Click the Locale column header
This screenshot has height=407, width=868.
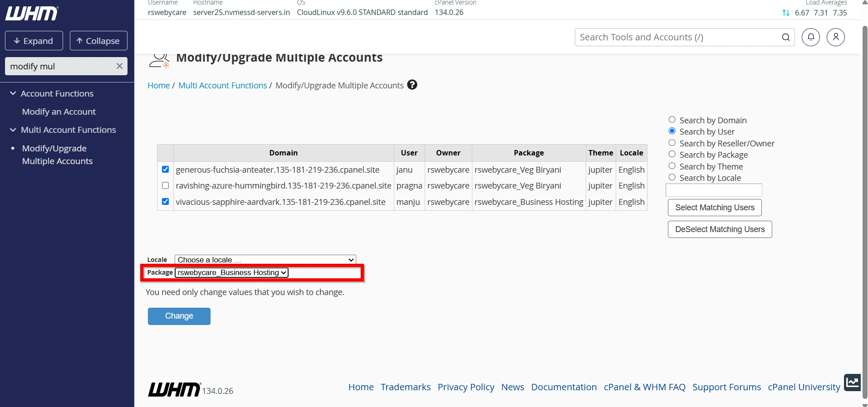632,153
